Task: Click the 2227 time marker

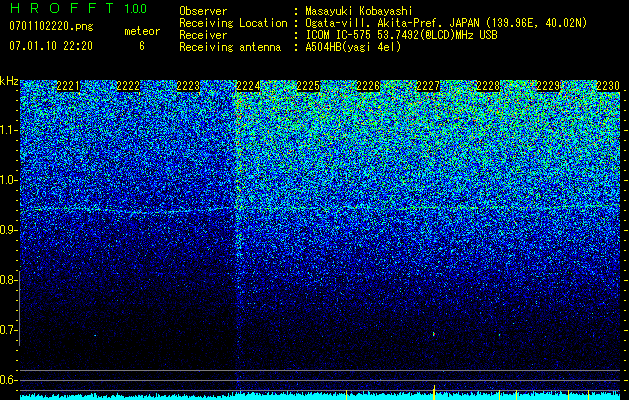Action: (x=428, y=86)
